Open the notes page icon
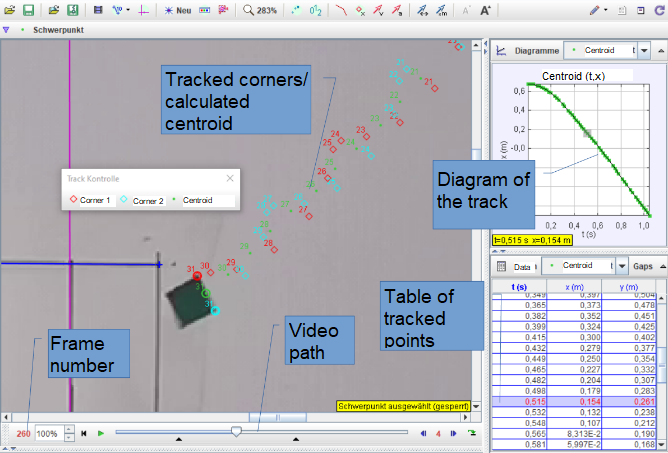 coord(622,10)
